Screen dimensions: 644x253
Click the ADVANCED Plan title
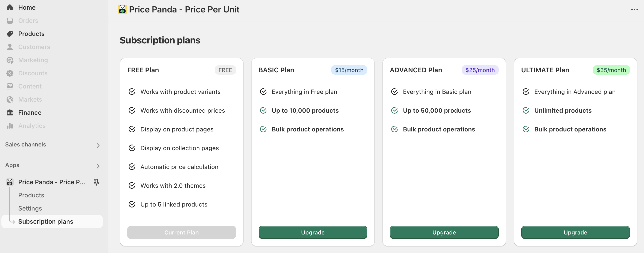coord(416,70)
